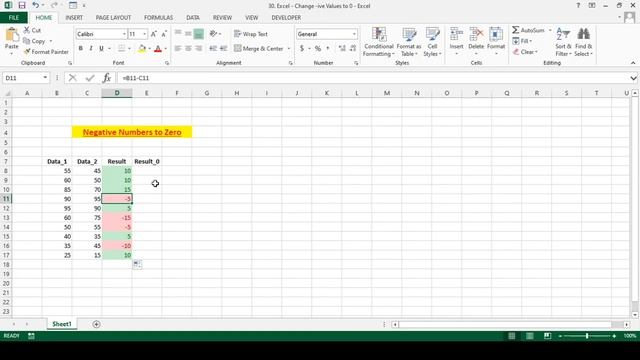Click the Auto Fill Options icon below the Result column

[x=138, y=264]
